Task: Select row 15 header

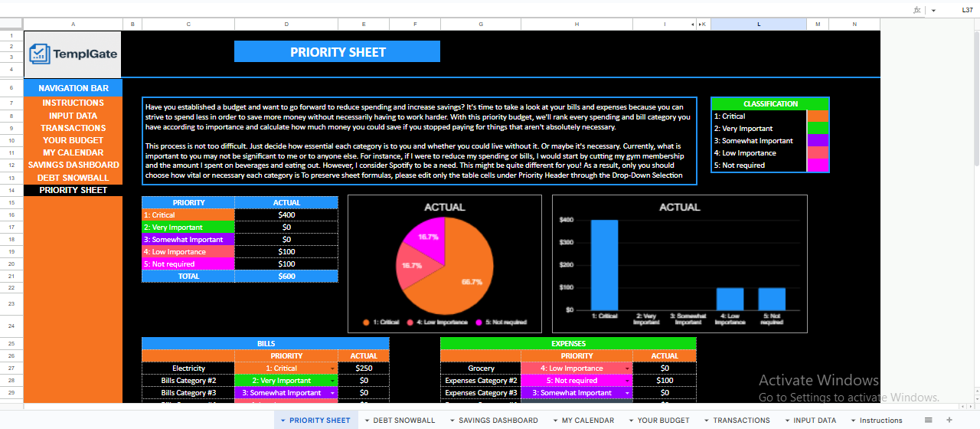Action: click(11, 203)
